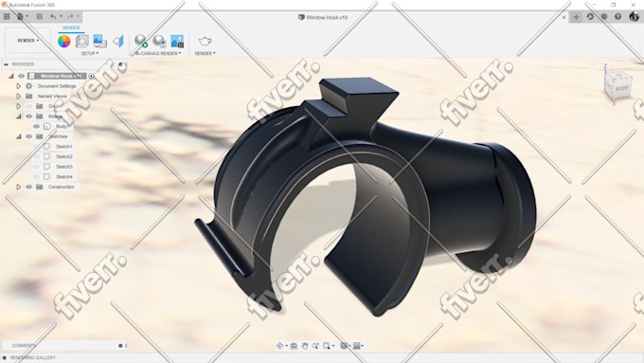Screen dimensions: 644x363
Task: Activate Window Hook v10 radio button
Action: (x=91, y=76)
